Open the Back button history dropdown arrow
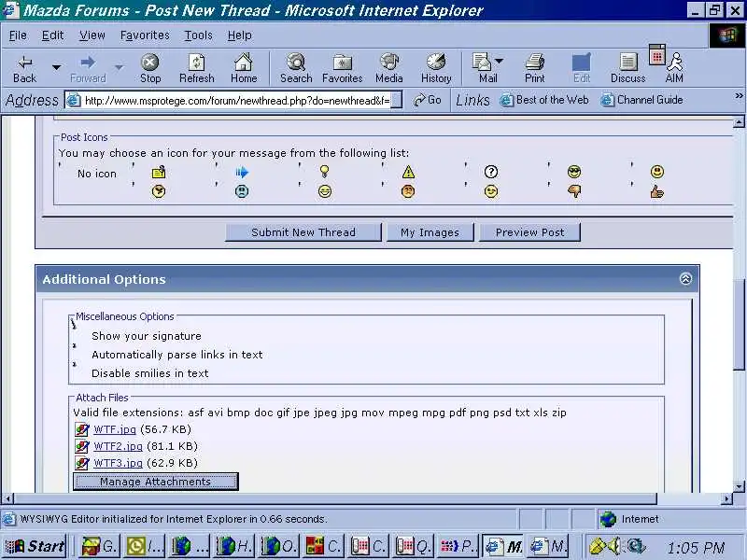The width and height of the screenshot is (747, 560). (56, 67)
